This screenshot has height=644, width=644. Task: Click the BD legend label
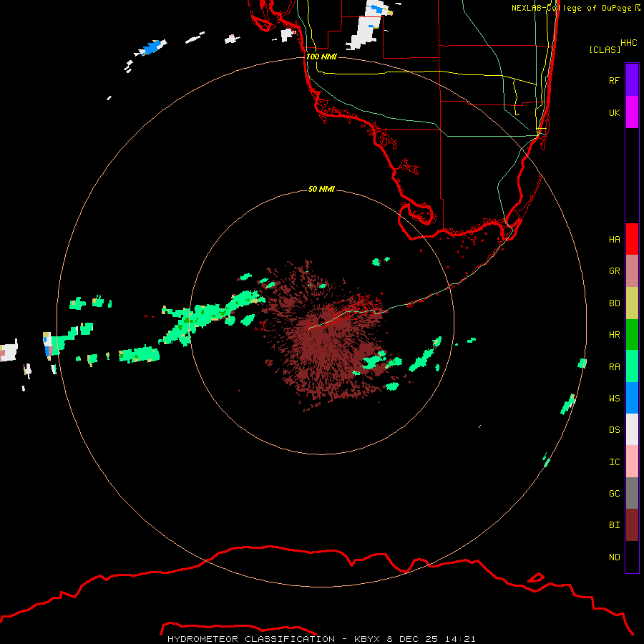pos(614,303)
